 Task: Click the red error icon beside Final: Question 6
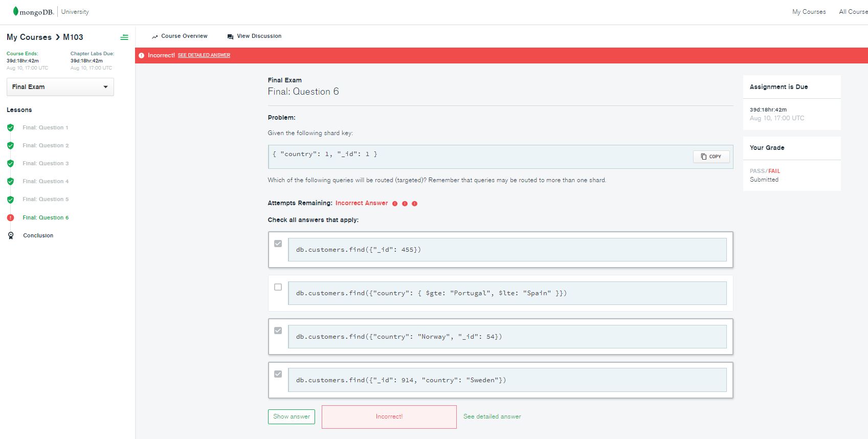pyautogui.click(x=10, y=217)
